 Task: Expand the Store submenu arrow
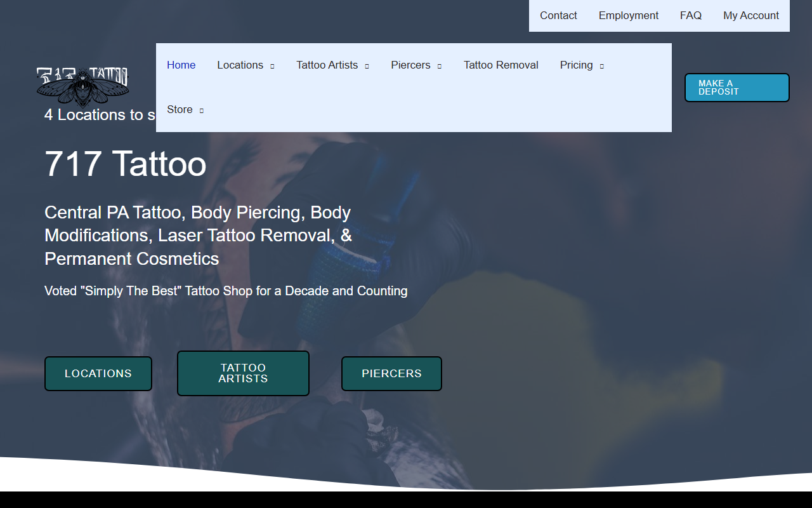[201, 110]
